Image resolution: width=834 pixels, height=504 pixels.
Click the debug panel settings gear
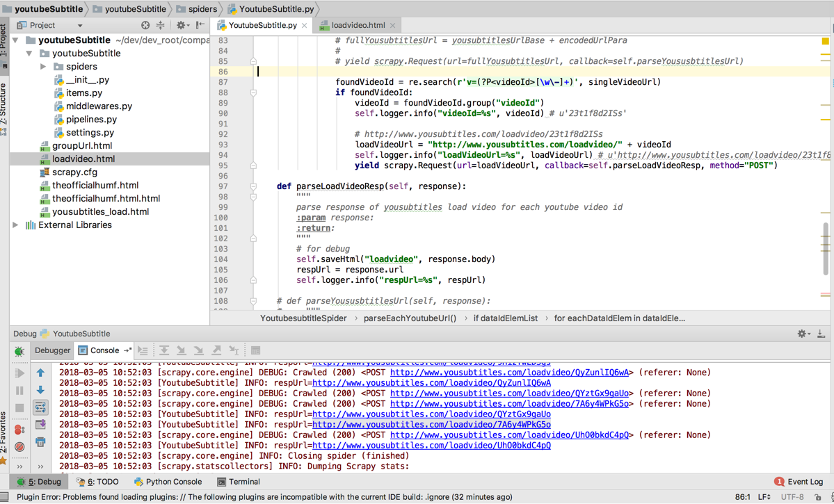point(803,334)
